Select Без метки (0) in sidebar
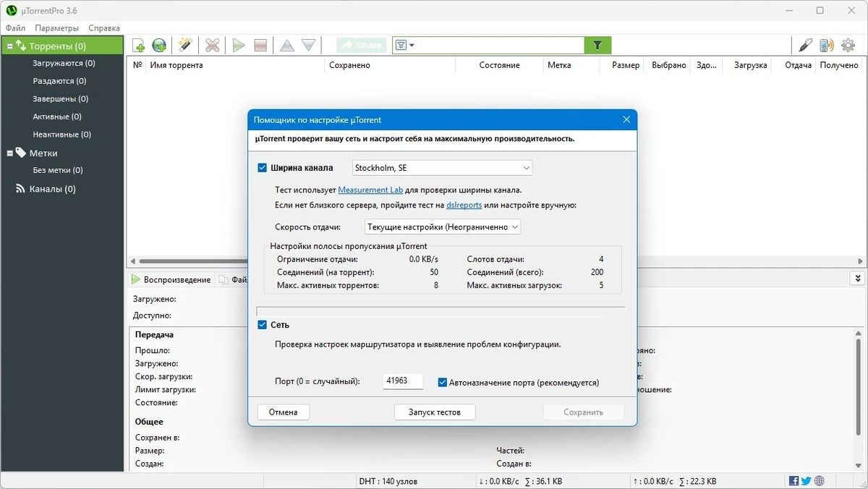This screenshot has height=489, width=868. point(58,171)
